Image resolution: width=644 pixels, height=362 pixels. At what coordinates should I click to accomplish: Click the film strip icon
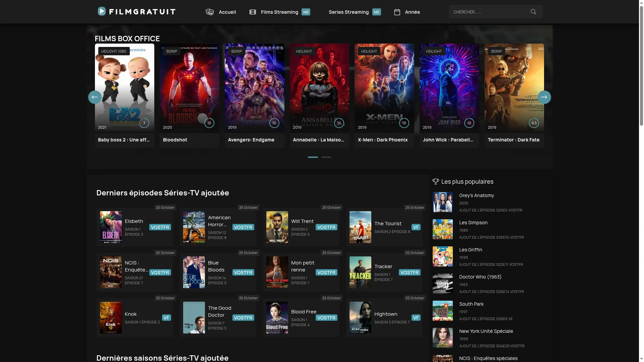[253, 12]
